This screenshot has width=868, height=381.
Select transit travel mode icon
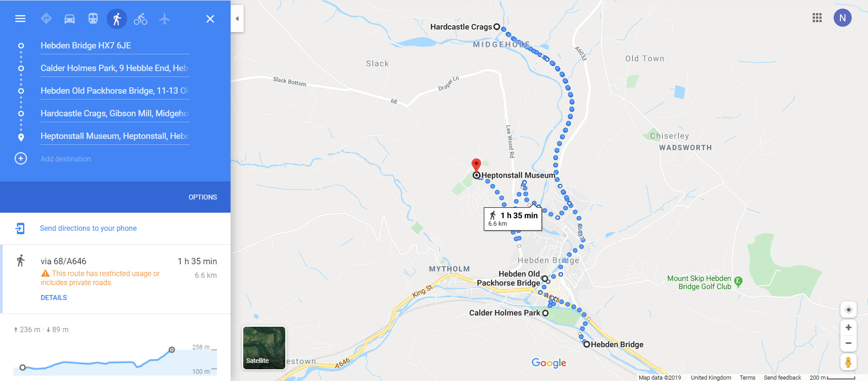coord(93,19)
